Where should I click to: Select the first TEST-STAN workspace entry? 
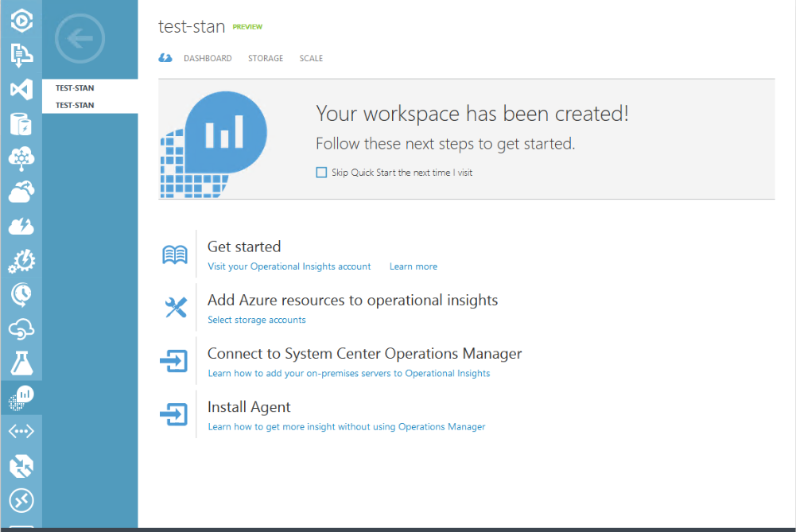pos(75,88)
